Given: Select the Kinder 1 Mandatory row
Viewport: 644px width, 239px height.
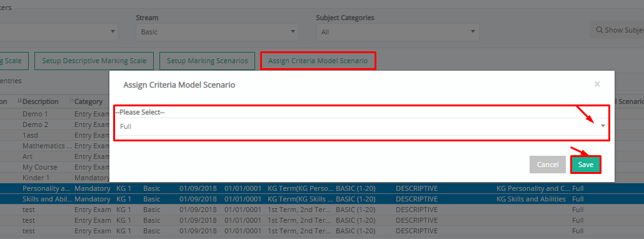Looking at the screenshot, I should 54,178.
